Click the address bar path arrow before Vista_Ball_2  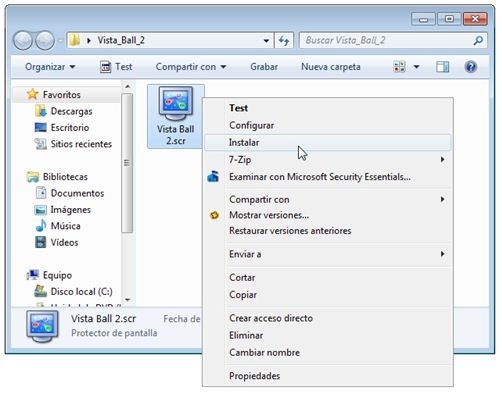[x=89, y=41]
